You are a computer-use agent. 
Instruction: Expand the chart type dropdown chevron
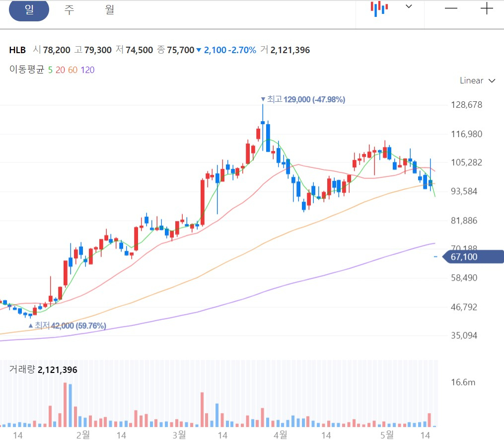click(x=409, y=6)
